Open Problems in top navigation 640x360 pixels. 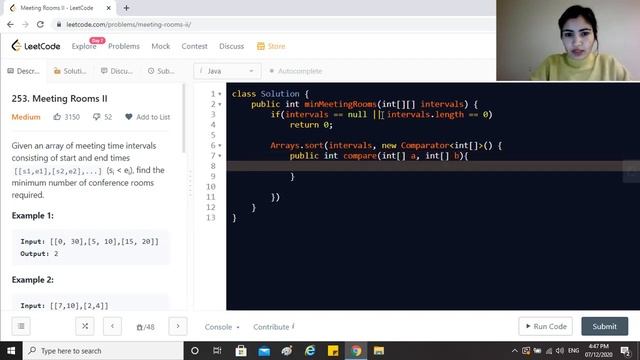pyautogui.click(x=124, y=46)
